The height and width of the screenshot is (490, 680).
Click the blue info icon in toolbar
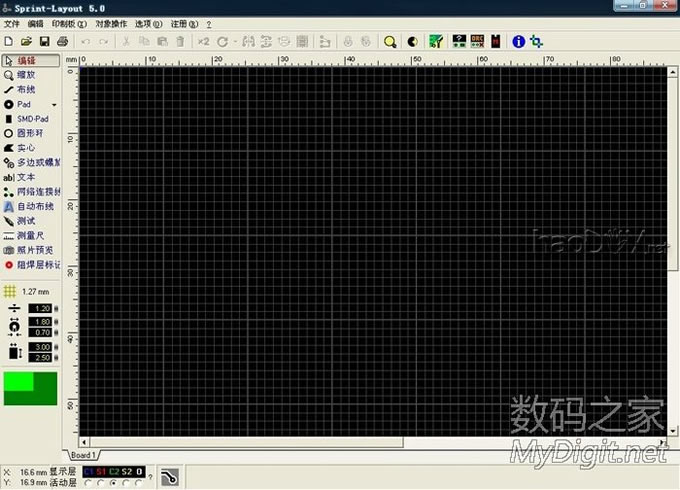518,41
